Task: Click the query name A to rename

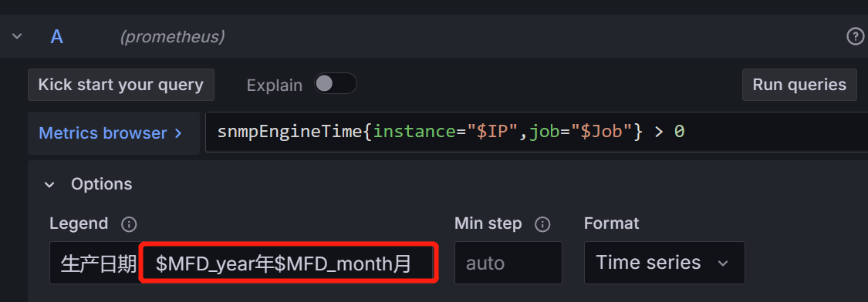Action: point(56,36)
